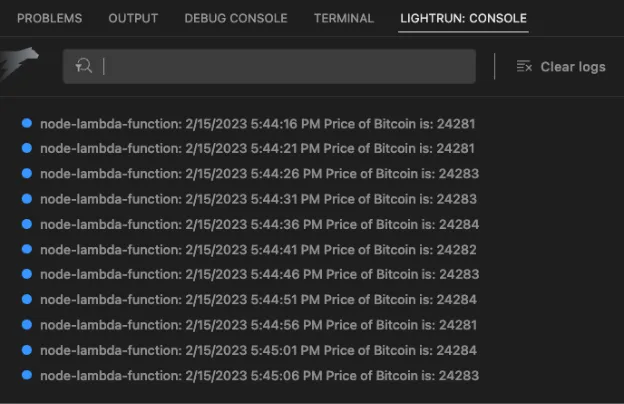Click the blue dot of the 5:45:06 PM log

[x=27, y=375]
